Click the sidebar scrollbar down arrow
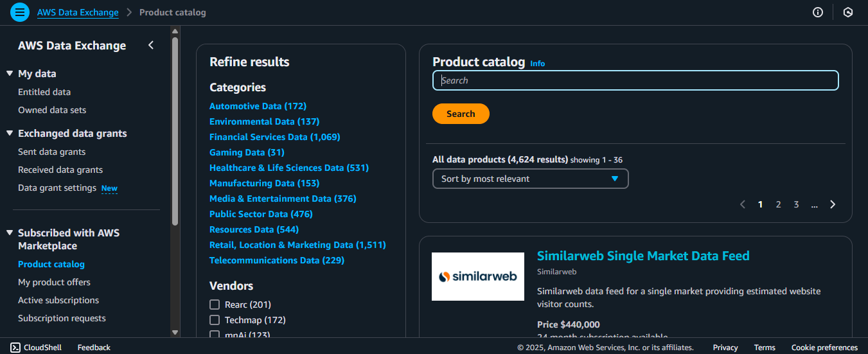 coord(175,332)
